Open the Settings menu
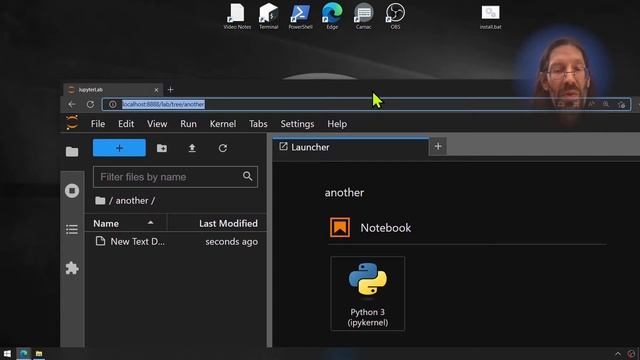The width and height of the screenshot is (640, 360). point(297,124)
